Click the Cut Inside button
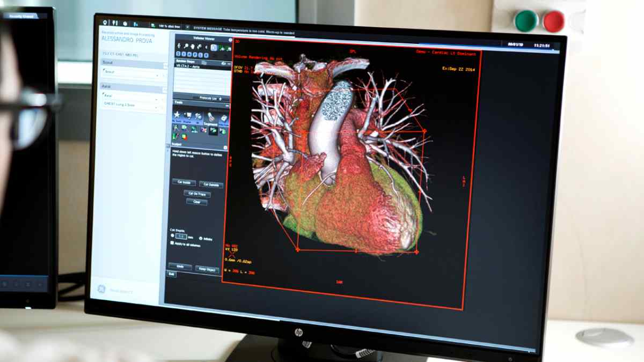The image size is (644, 362). [184, 182]
